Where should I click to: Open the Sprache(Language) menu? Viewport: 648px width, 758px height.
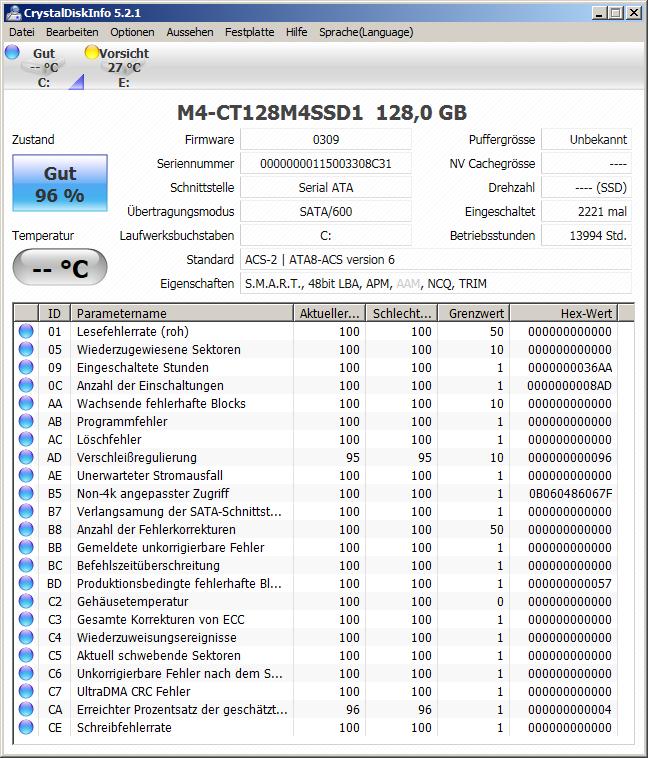pos(366,32)
